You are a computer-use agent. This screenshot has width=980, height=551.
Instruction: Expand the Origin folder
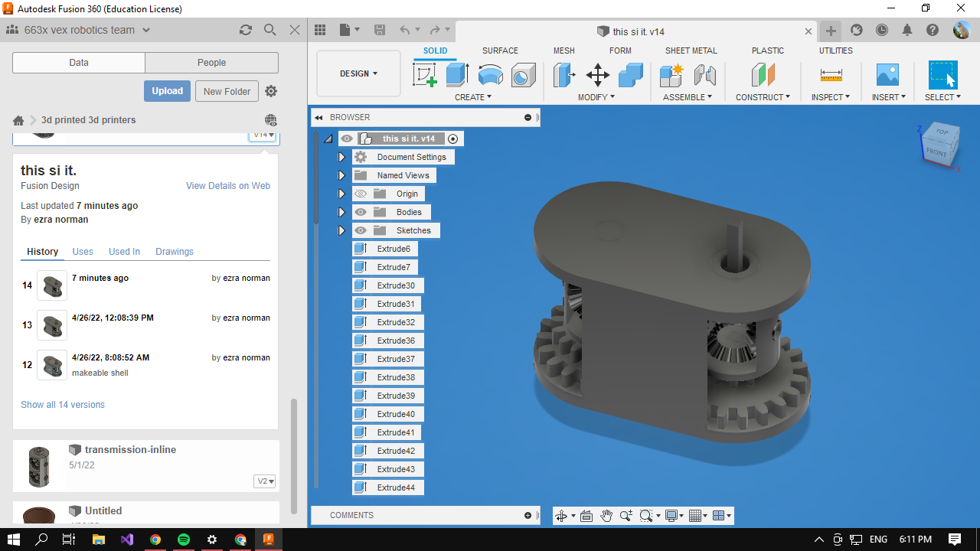[x=341, y=194]
